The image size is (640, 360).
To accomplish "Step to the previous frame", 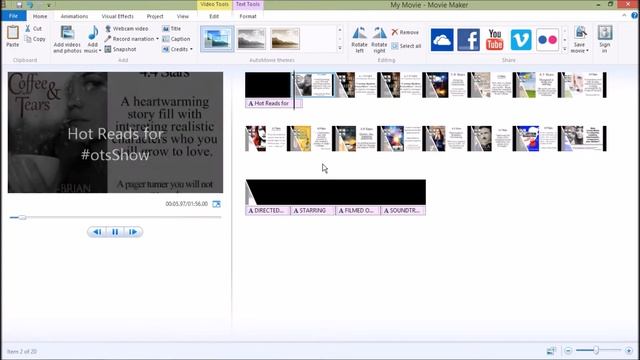I will tap(97, 232).
